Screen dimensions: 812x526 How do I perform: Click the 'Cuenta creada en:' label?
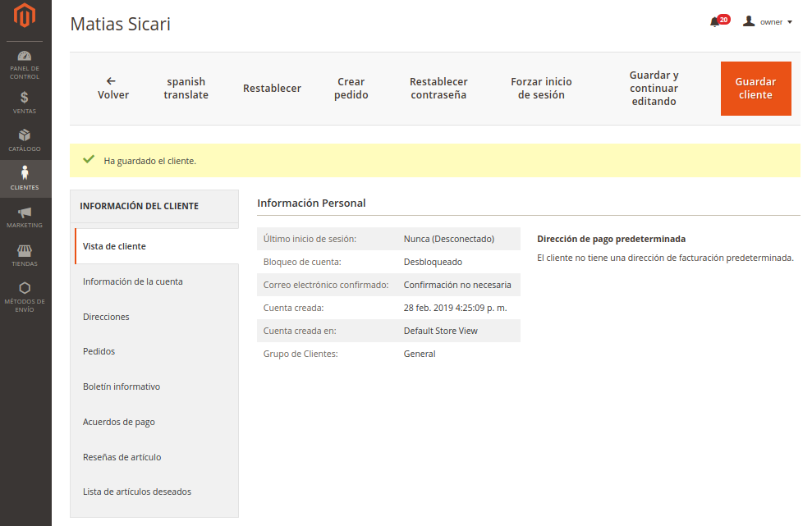[x=300, y=331]
